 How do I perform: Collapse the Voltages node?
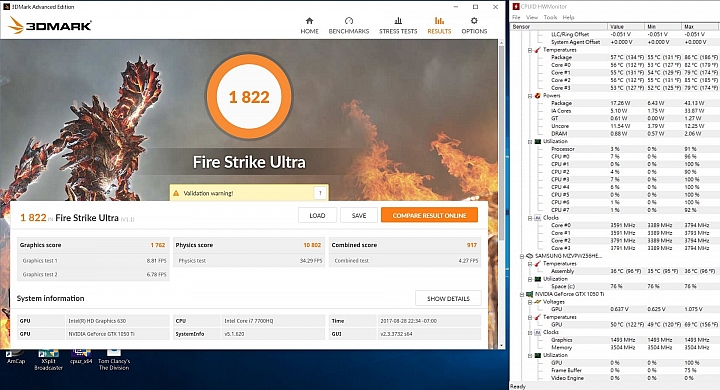tap(530, 302)
